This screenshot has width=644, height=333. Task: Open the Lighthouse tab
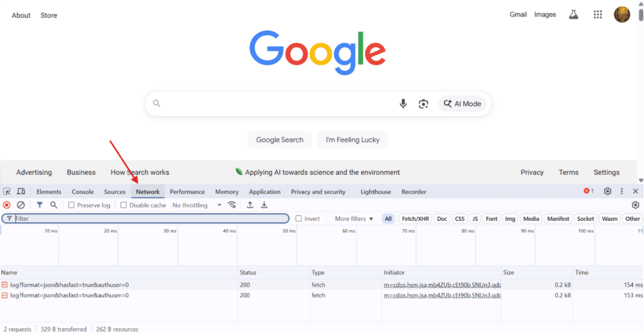[376, 192]
